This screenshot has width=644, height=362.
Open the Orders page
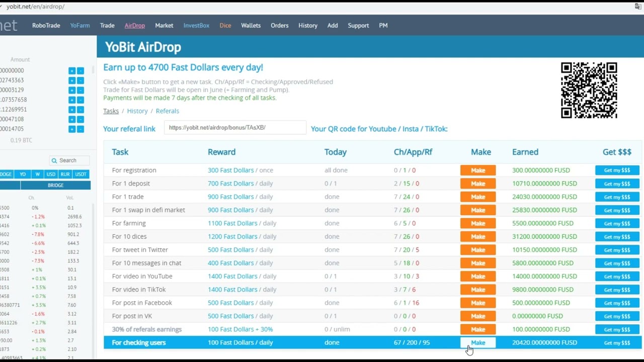coord(279,25)
